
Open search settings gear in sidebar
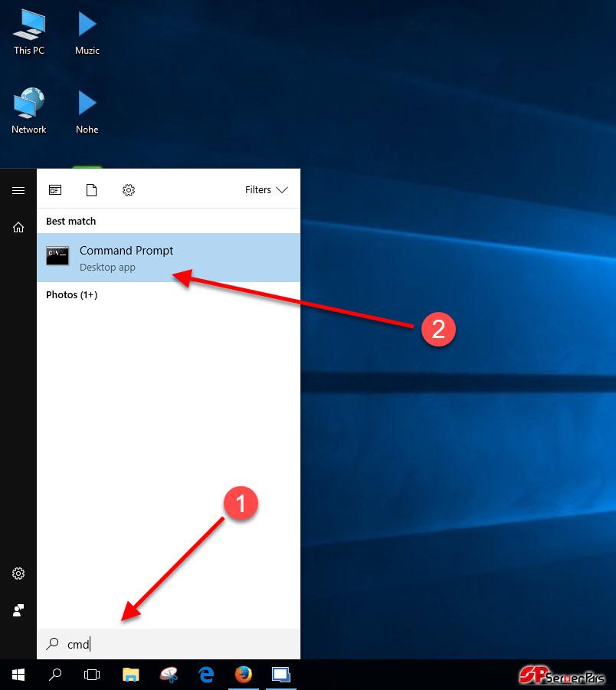pos(18,573)
